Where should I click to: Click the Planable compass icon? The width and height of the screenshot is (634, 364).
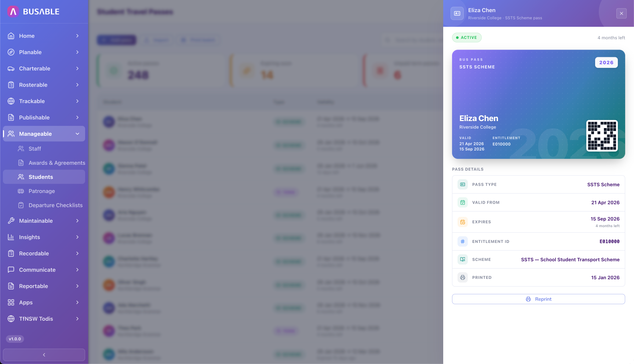[x=11, y=52]
